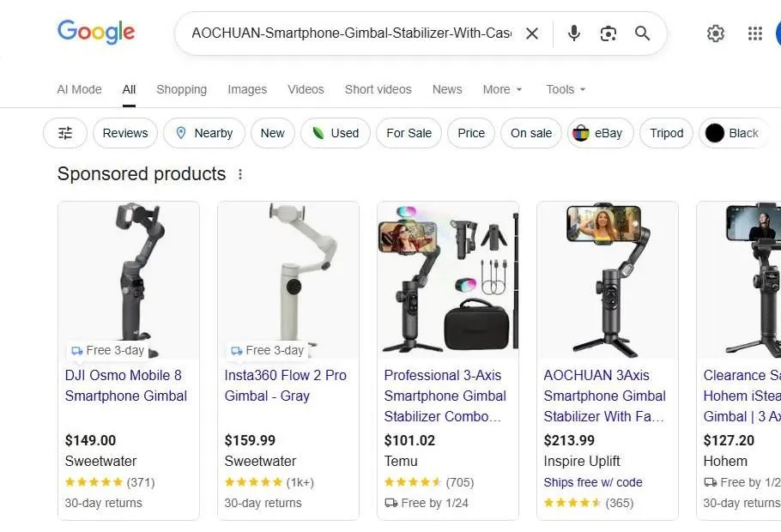
Task: Toggle the On sale filter
Action: coord(530,133)
